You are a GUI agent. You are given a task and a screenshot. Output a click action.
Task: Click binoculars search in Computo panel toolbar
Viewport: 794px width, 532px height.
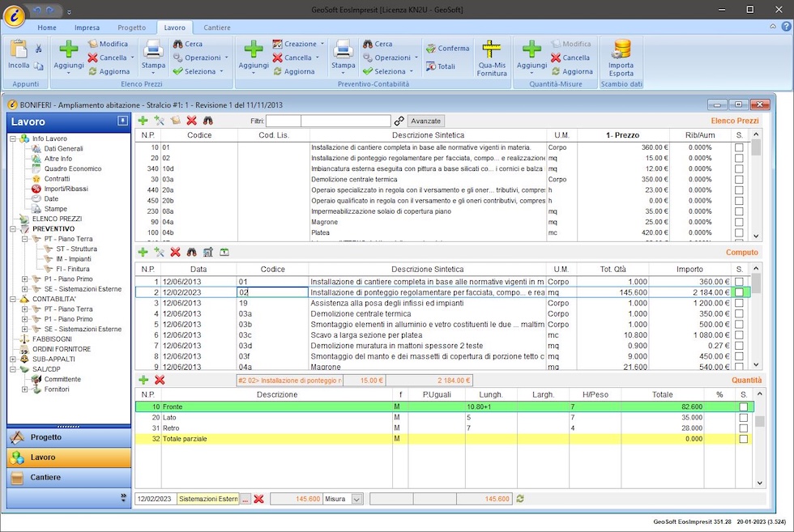pyautogui.click(x=191, y=252)
